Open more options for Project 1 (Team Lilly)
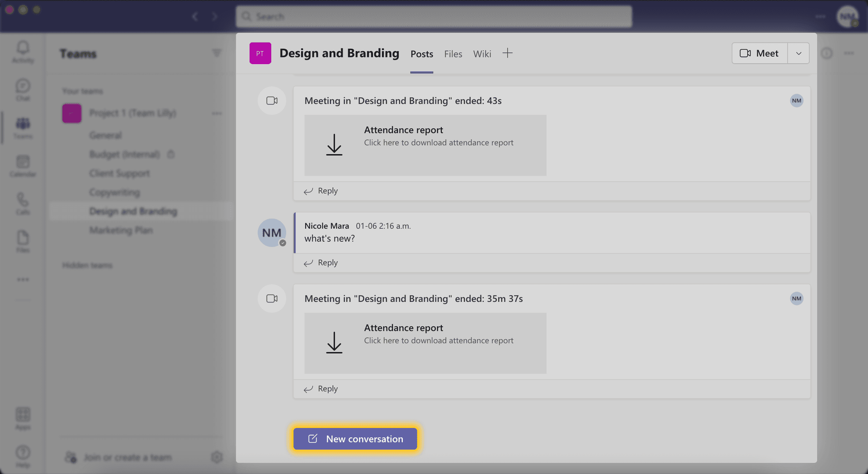The image size is (868, 474). click(x=217, y=113)
